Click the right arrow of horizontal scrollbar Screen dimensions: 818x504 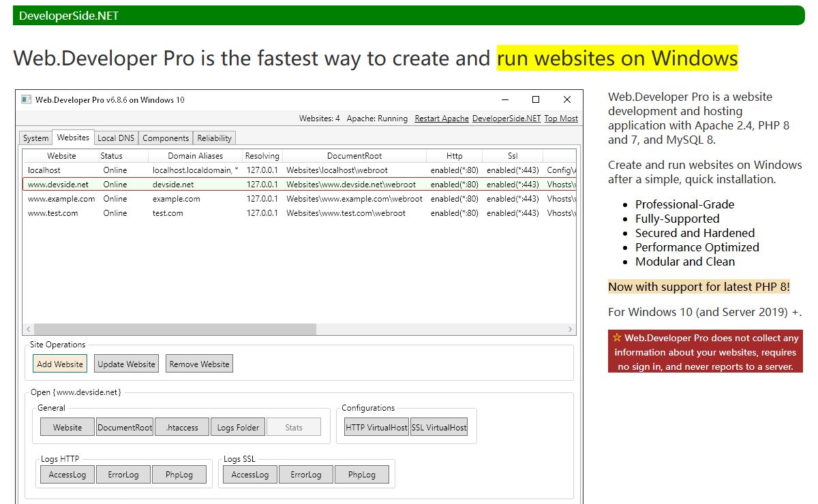(571, 330)
